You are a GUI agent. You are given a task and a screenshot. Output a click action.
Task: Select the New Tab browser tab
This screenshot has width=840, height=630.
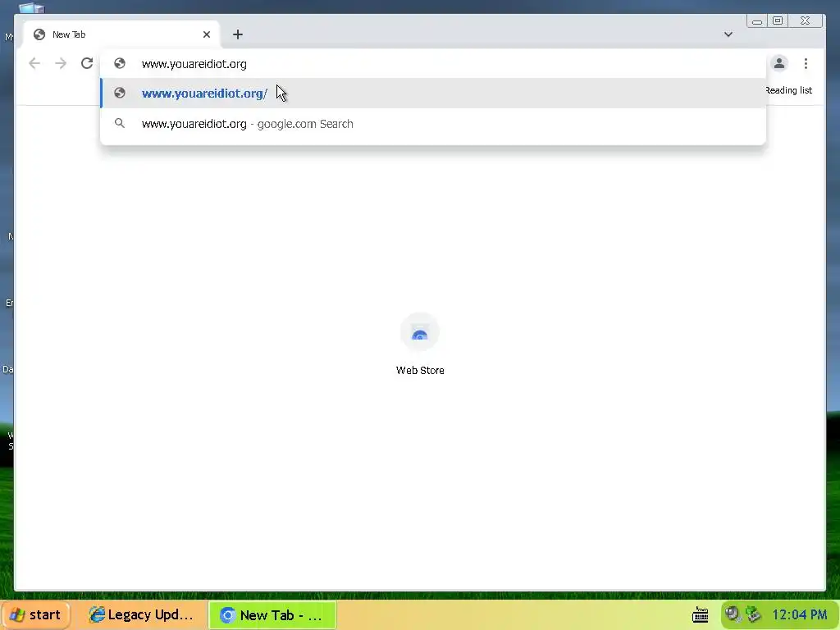pos(121,34)
